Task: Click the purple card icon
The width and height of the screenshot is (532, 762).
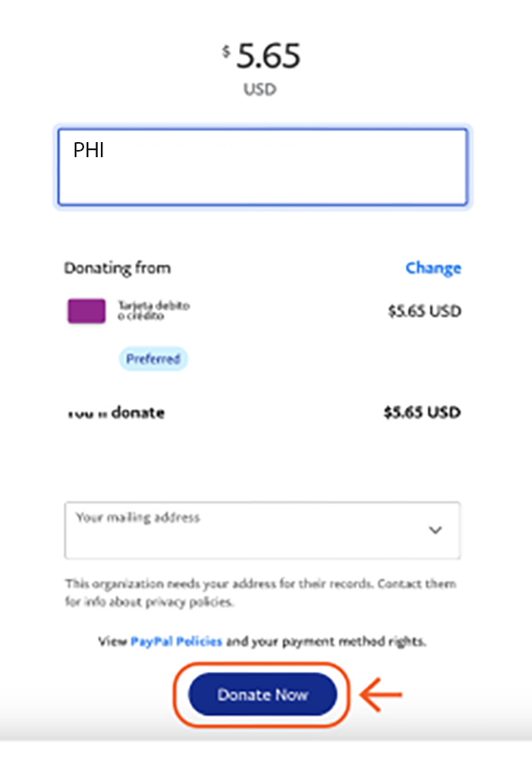Action: 86,311
